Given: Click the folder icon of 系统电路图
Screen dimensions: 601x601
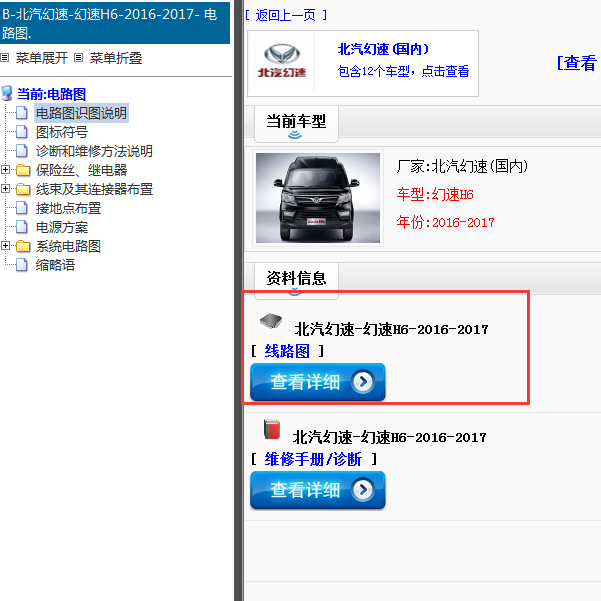Looking at the screenshot, I should tap(23, 246).
